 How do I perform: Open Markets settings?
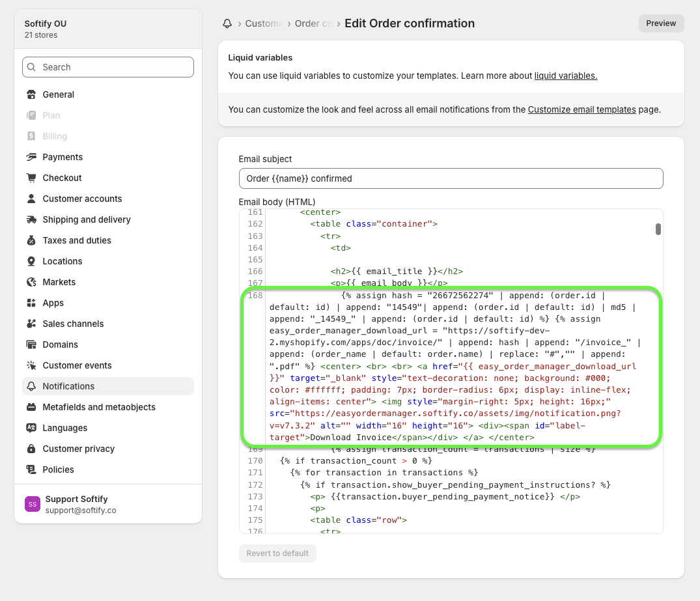tap(108, 282)
